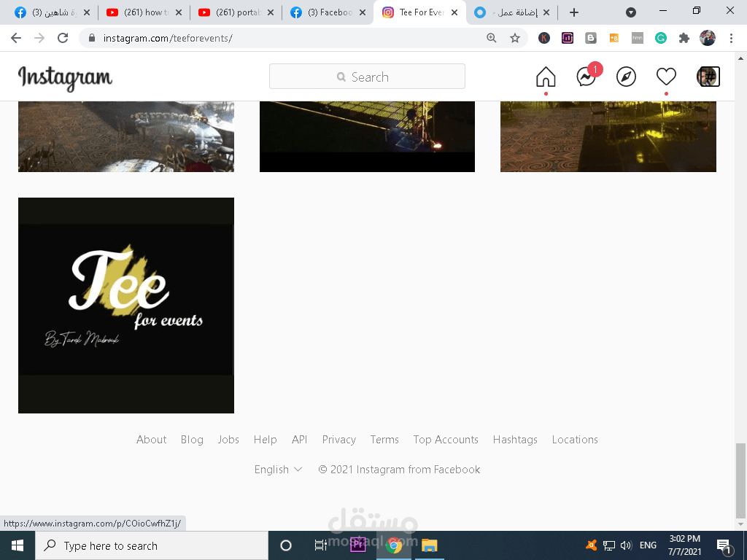This screenshot has height=560, width=747.
Task: Open the red K browser extension
Action: coord(544,38)
